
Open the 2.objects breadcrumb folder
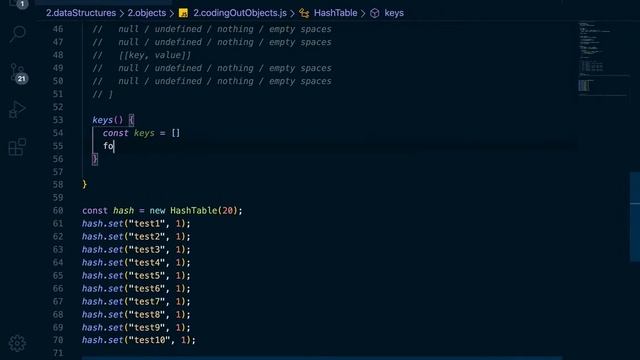pyautogui.click(x=147, y=13)
